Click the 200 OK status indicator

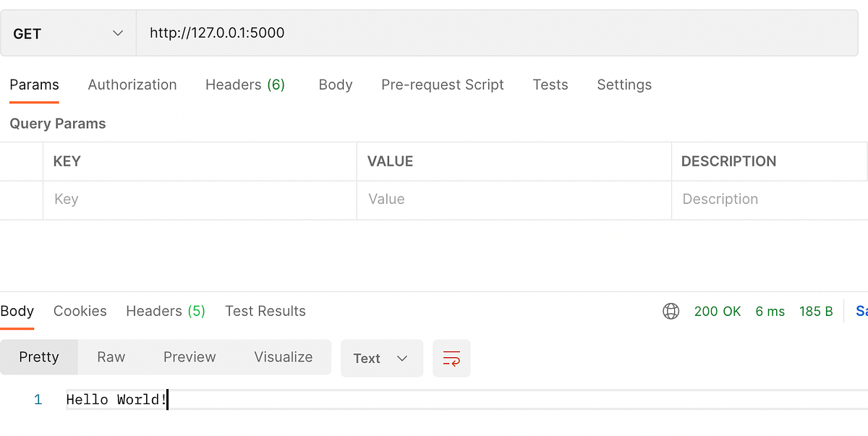pos(718,311)
